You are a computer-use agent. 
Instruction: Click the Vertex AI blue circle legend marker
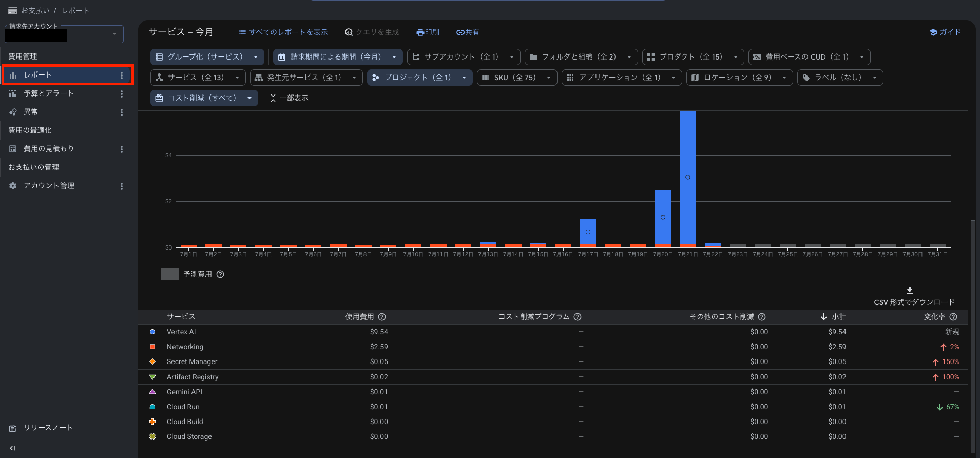coord(152,332)
